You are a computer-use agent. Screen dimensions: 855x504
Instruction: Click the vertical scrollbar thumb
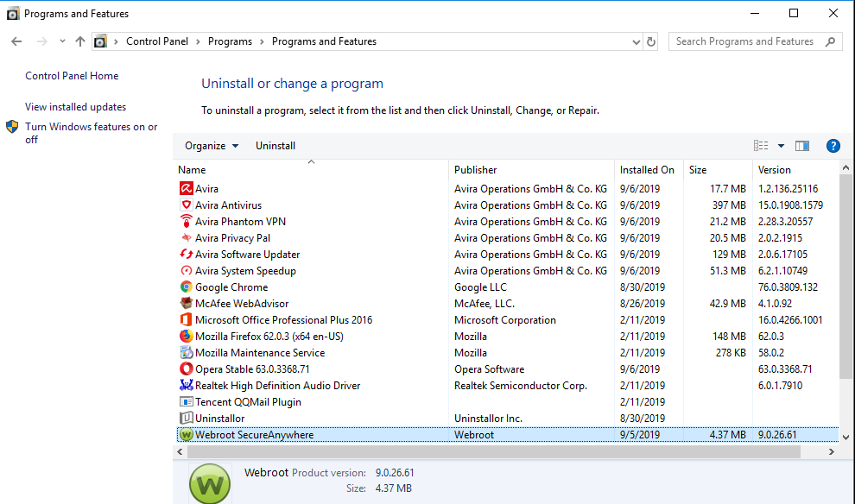(845, 277)
